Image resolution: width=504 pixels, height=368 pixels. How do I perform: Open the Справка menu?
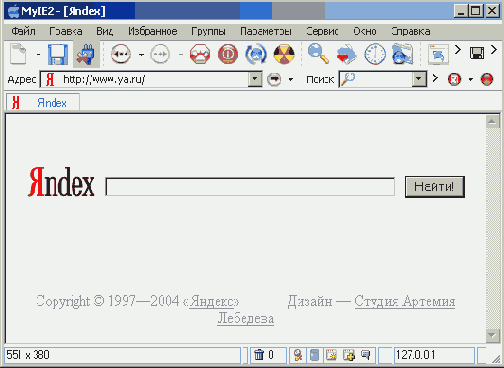(411, 31)
